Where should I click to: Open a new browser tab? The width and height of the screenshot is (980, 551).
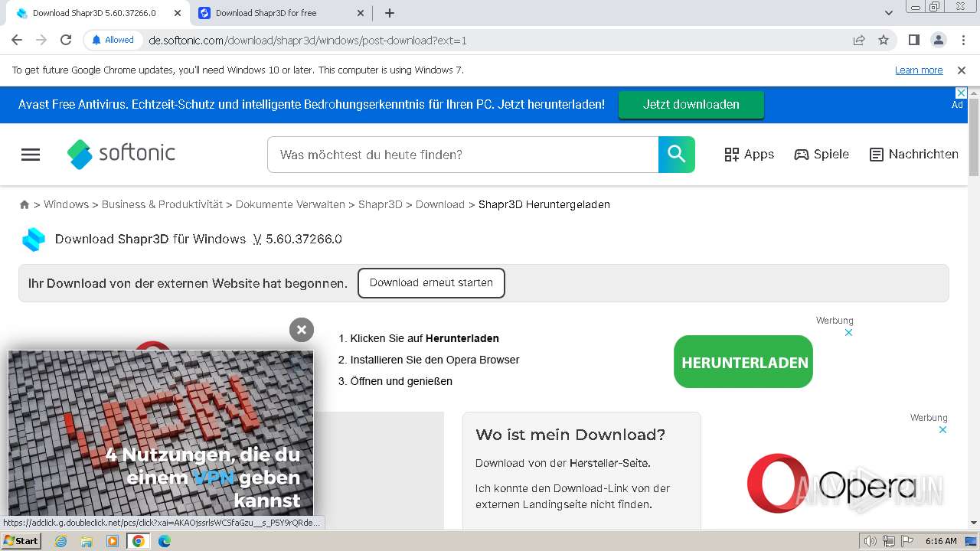tap(390, 13)
